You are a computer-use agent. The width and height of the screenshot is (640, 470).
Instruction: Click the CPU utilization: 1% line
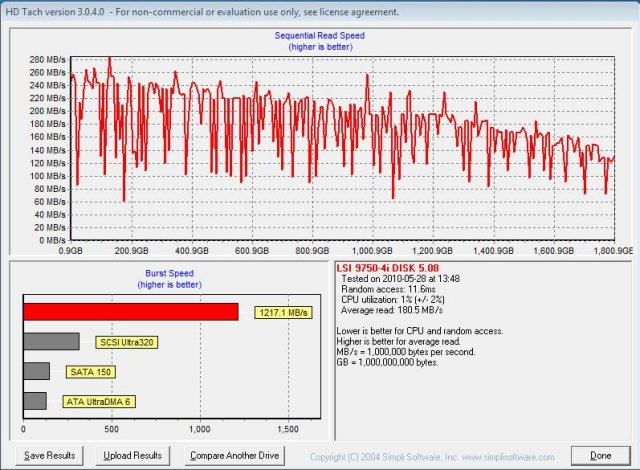(x=393, y=299)
